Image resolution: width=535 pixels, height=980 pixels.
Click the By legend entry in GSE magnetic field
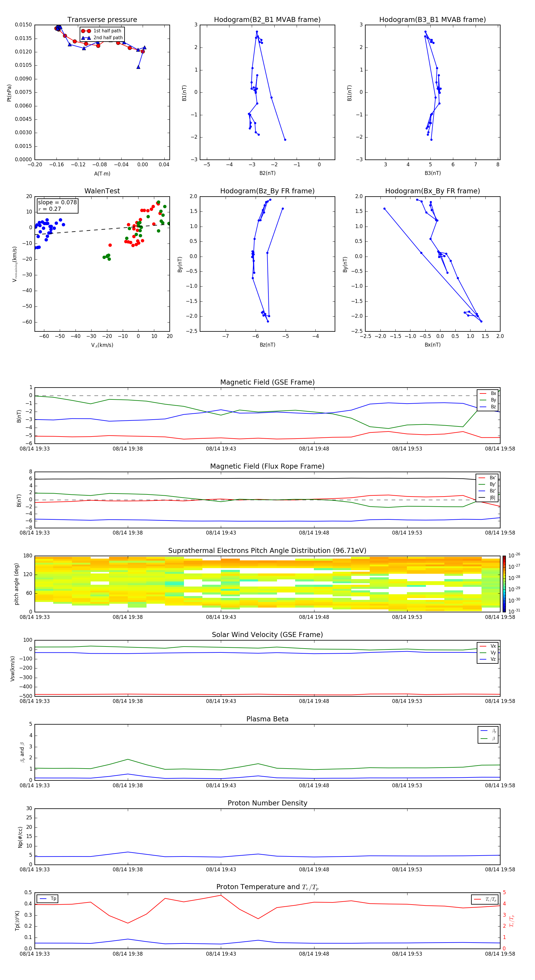(x=488, y=400)
